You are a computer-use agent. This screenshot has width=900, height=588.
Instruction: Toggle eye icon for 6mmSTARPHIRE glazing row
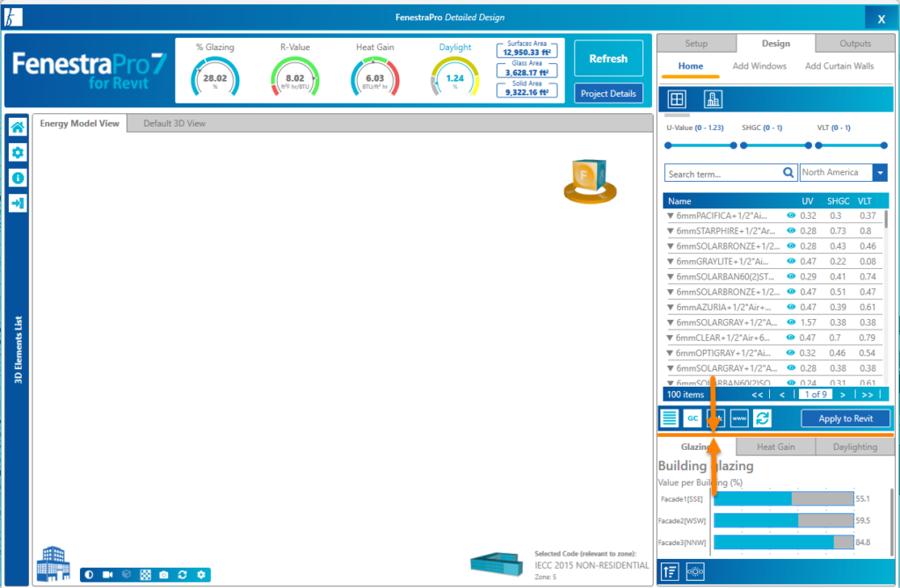[x=791, y=230]
